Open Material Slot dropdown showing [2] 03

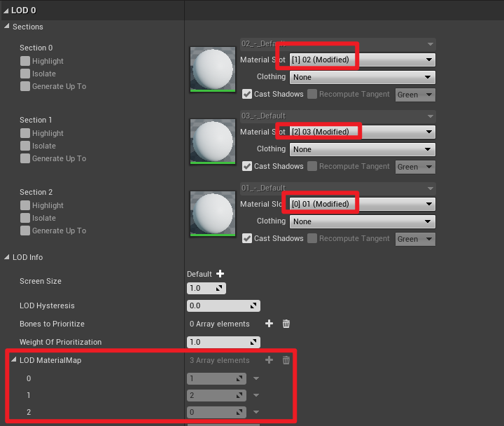pos(363,132)
